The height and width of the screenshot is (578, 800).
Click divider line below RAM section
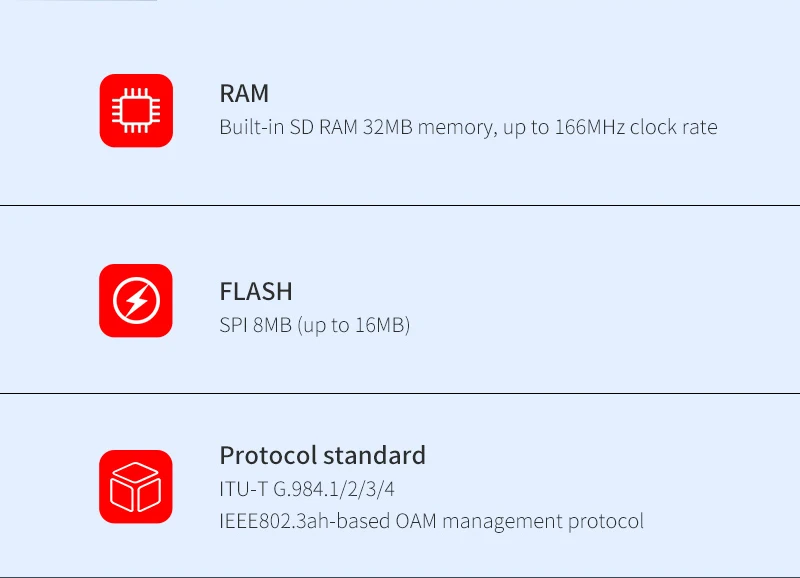[400, 206]
